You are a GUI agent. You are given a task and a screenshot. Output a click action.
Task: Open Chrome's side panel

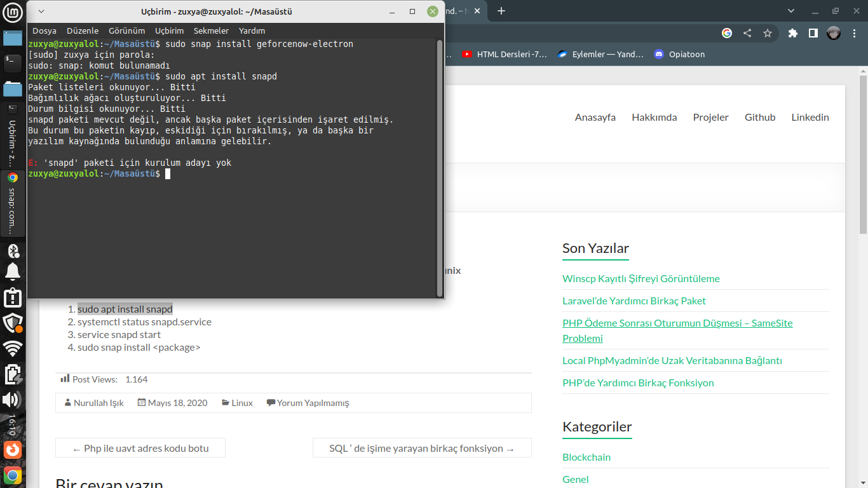coord(813,33)
